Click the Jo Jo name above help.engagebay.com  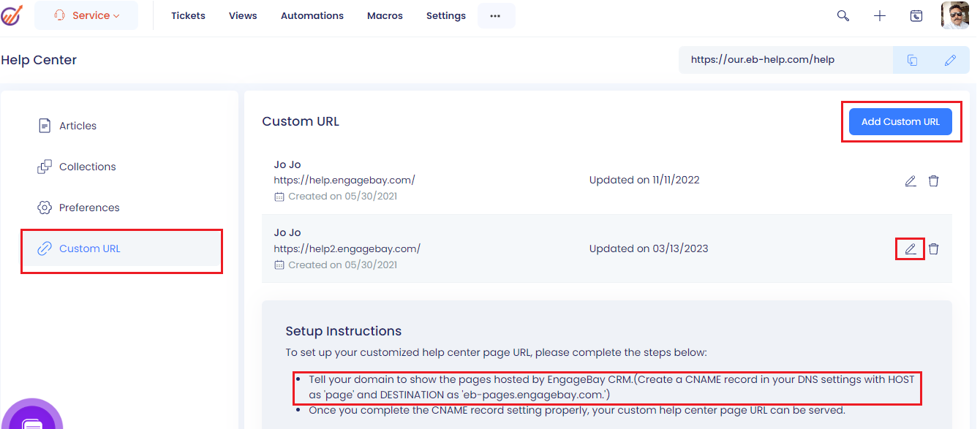click(287, 164)
